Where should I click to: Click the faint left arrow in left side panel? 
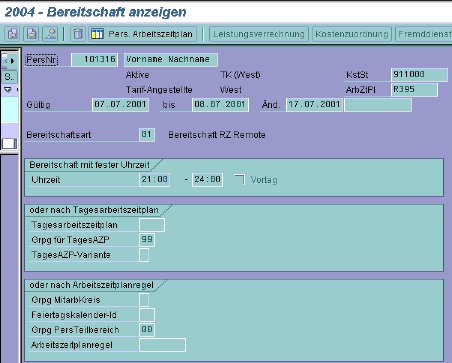6,61
